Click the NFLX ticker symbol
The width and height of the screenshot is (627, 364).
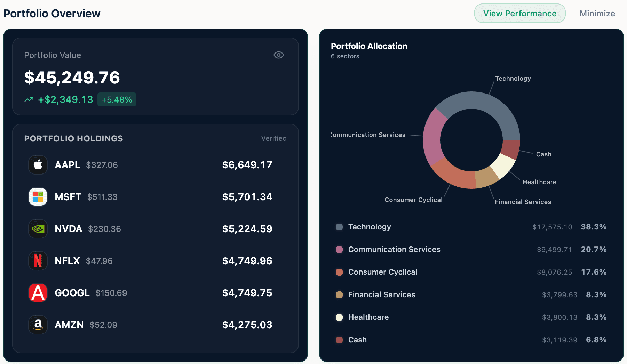(x=67, y=261)
